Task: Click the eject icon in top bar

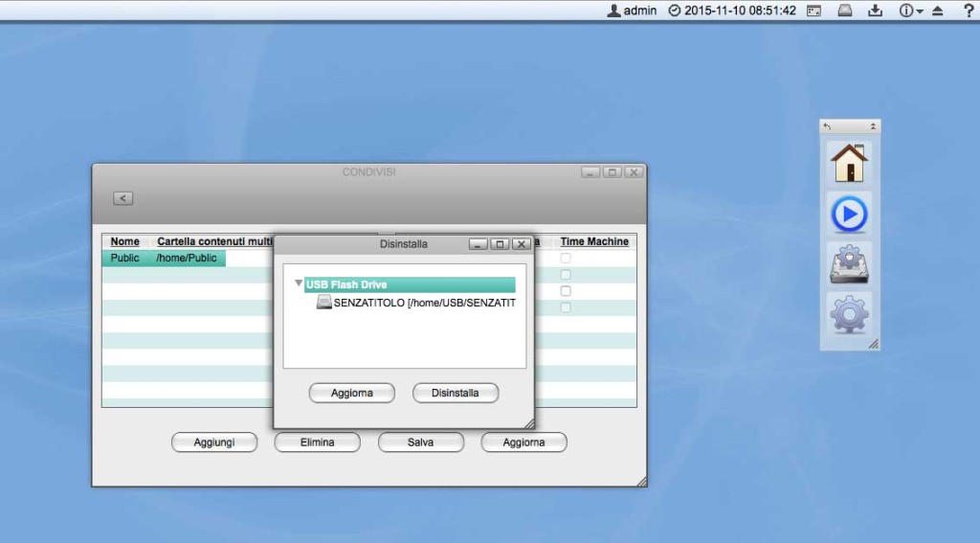Action: pyautogui.click(x=938, y=11)
